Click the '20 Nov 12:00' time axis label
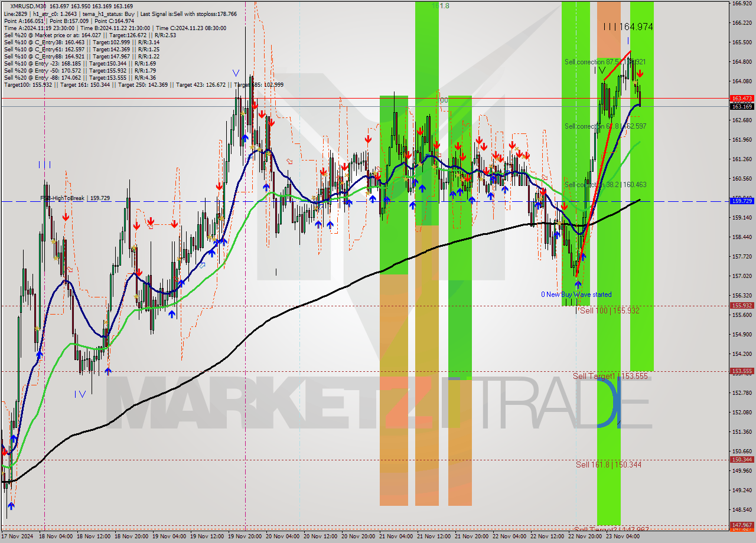 coord(321,537)
